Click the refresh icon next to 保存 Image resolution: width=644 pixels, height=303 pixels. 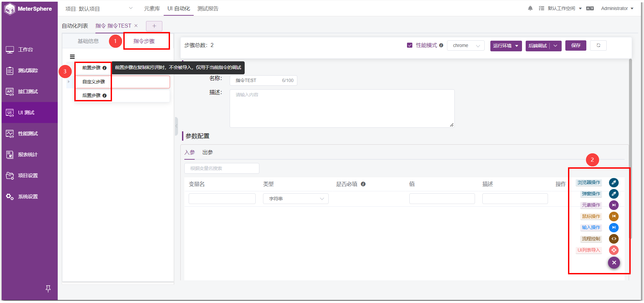tap(598, 46)
